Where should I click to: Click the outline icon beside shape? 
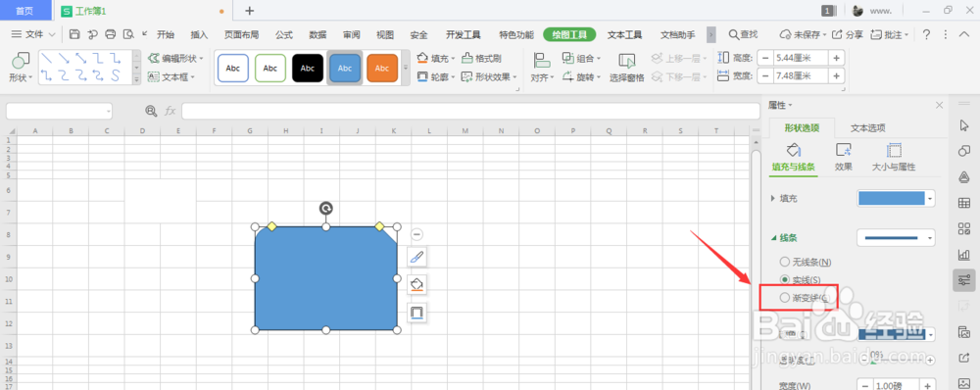coord(416,312)
